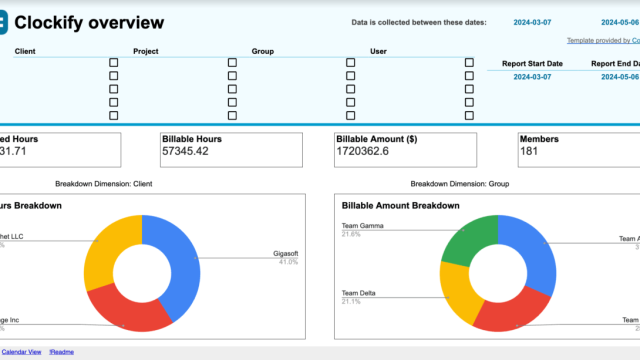Select the Members card title
Image resolution: width=640 pixels, height=360 pixels.
539,139
